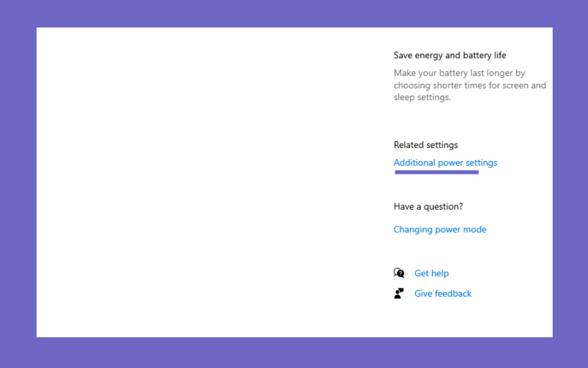Click the purple underline below Additional power settings
Image resolution: width=588 pixels, height=368 pixels.
pyautogui.click(x=437, y=172)
